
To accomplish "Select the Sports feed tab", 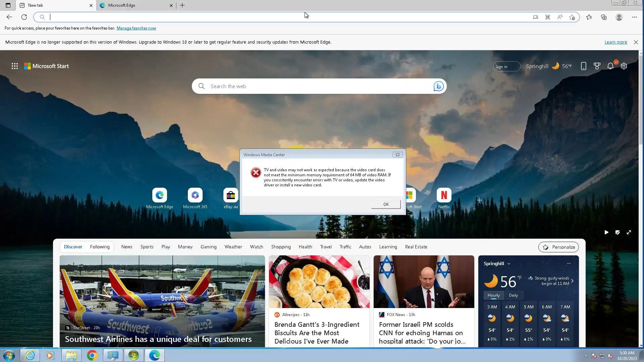I will (147, 247).
